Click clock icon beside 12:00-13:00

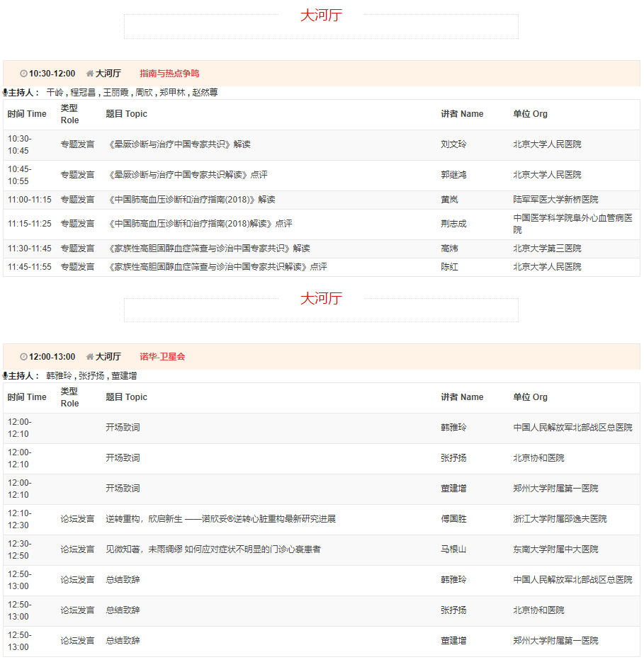point(23,357)
